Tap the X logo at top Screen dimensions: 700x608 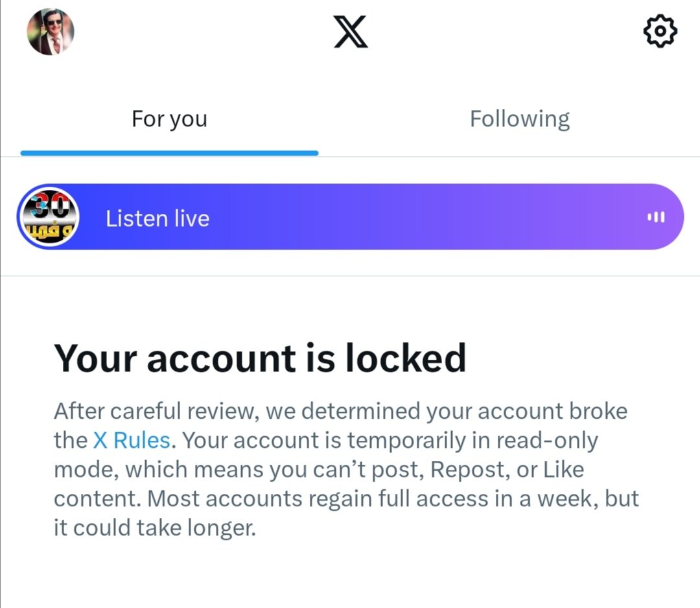click(x=351, y=32)
